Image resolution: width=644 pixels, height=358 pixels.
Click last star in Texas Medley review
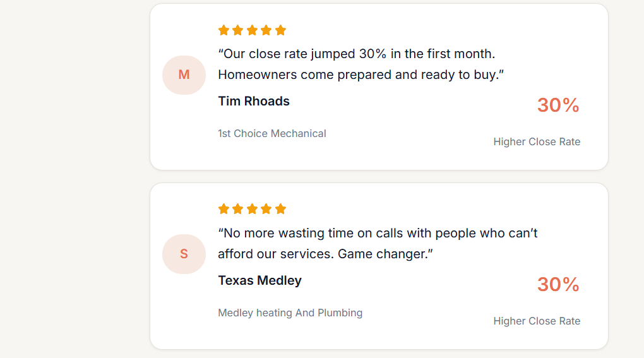click(281, 209)
